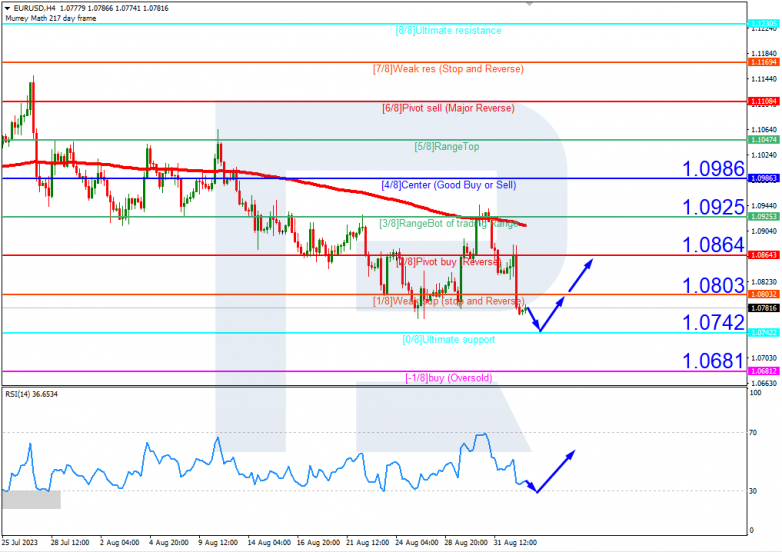Image resolution: width=782 pixels, height=552 pixels.
Task: Click the [8/8]Ultimate resistance label
Action: [x=448, y=30]
